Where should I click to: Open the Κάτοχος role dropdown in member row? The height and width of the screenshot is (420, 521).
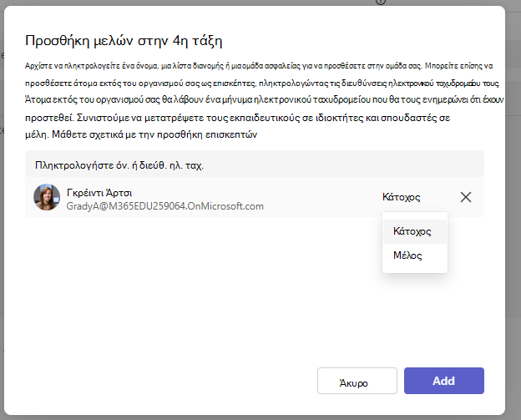(x=401, y=197)
